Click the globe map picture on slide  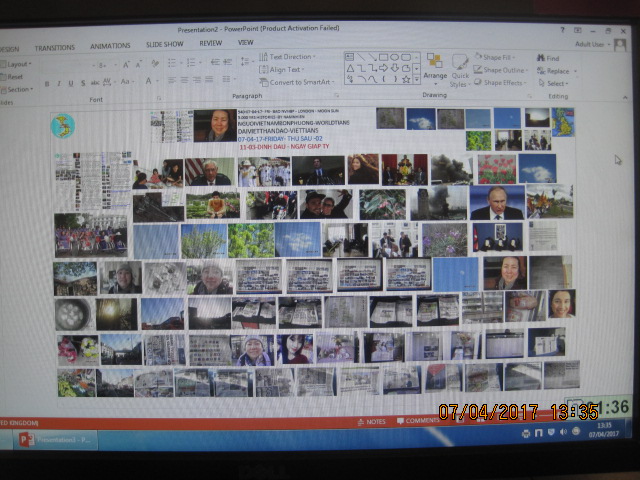(x=63, y=126)
